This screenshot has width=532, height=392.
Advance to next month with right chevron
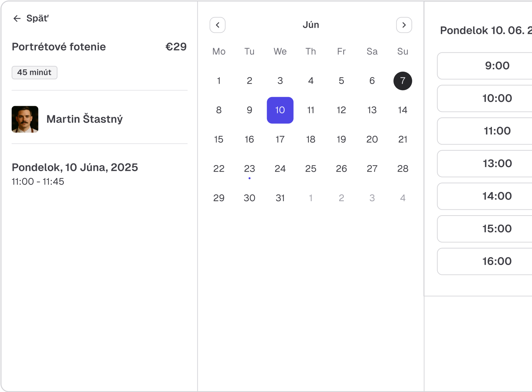404,25
